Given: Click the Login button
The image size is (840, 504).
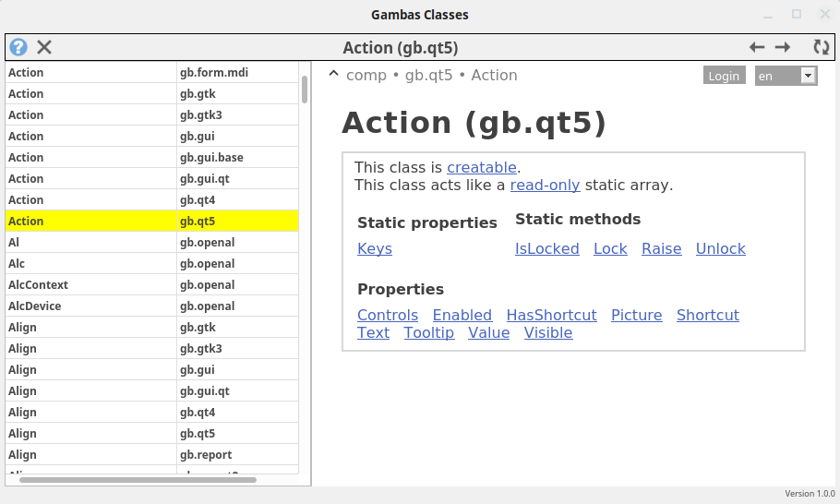Looking at the screenshot, I should [724, 76].
